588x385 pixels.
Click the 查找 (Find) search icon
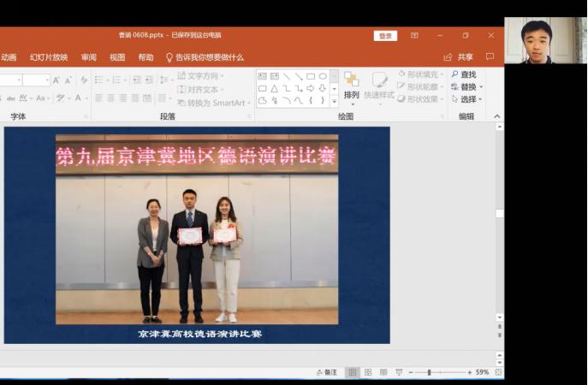(455, 75)
